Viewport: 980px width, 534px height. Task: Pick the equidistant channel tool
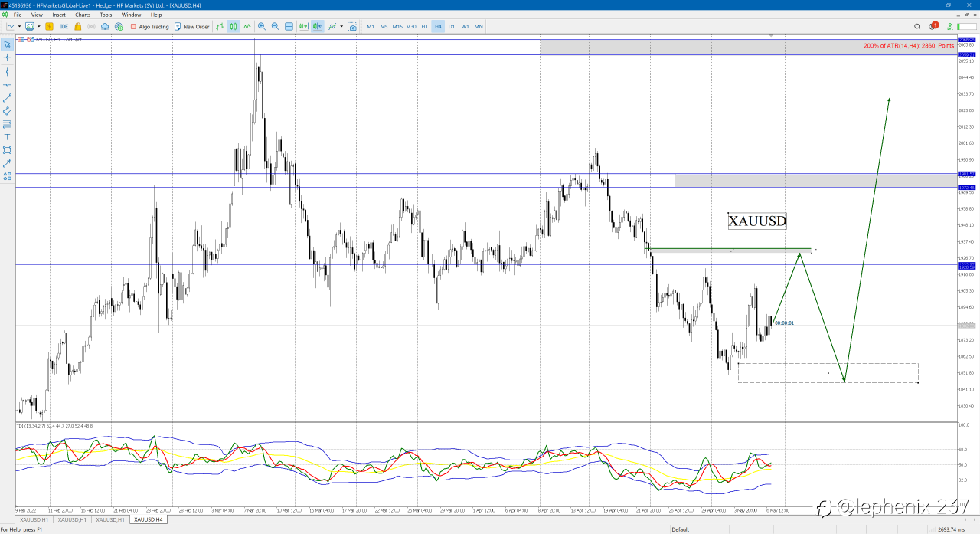(x=7, y=111)
